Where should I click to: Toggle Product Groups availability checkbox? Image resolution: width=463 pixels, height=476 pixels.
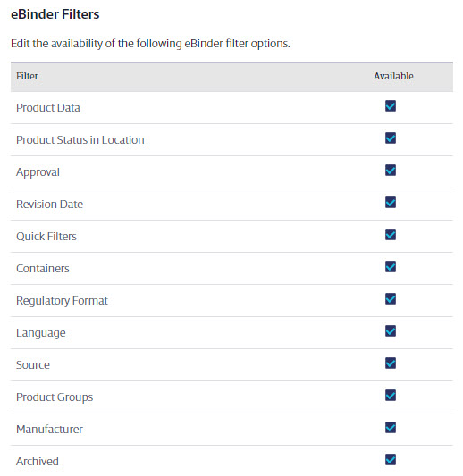click(x=391, y=396)
